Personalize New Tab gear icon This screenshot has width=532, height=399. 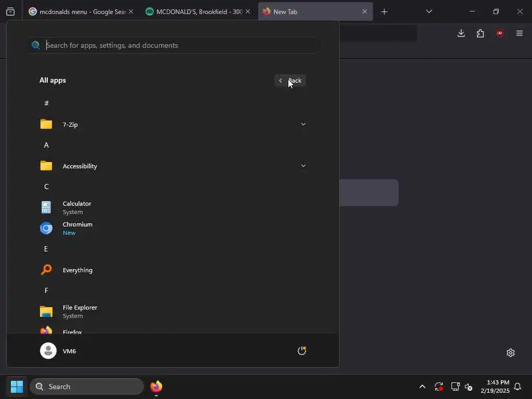point(511,353)
